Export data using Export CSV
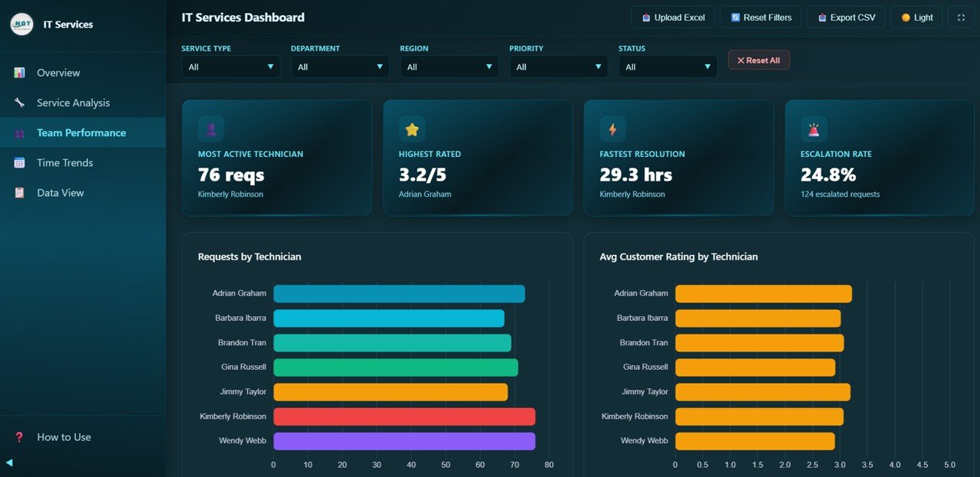 [x=845, y=17]
